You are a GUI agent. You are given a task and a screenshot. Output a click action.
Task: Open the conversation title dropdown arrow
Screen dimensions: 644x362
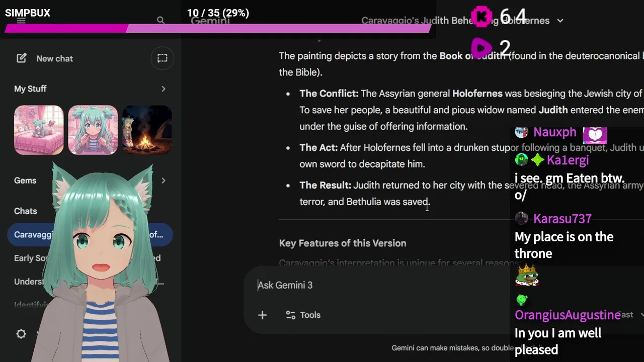click(560, 21)
